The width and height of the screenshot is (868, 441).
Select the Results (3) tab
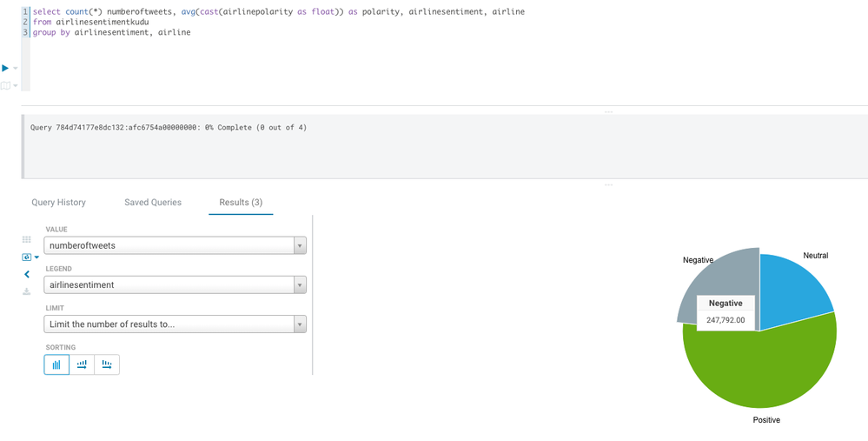pos(241,203)
